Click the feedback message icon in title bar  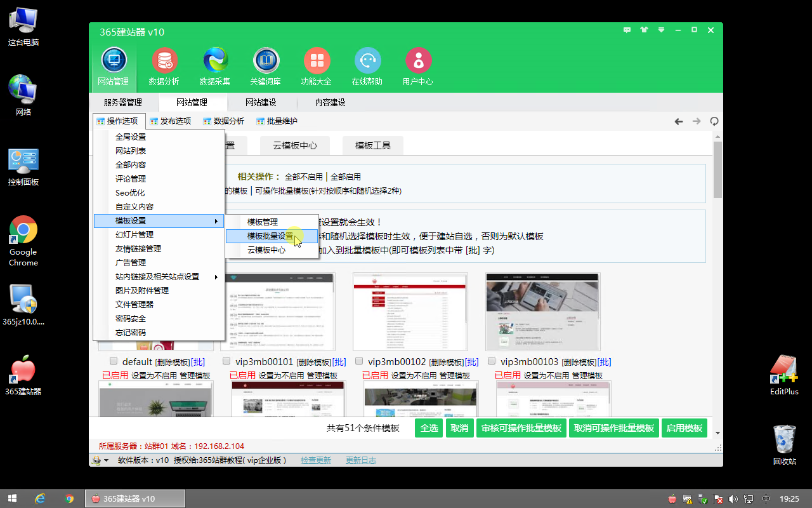point(627,30)
